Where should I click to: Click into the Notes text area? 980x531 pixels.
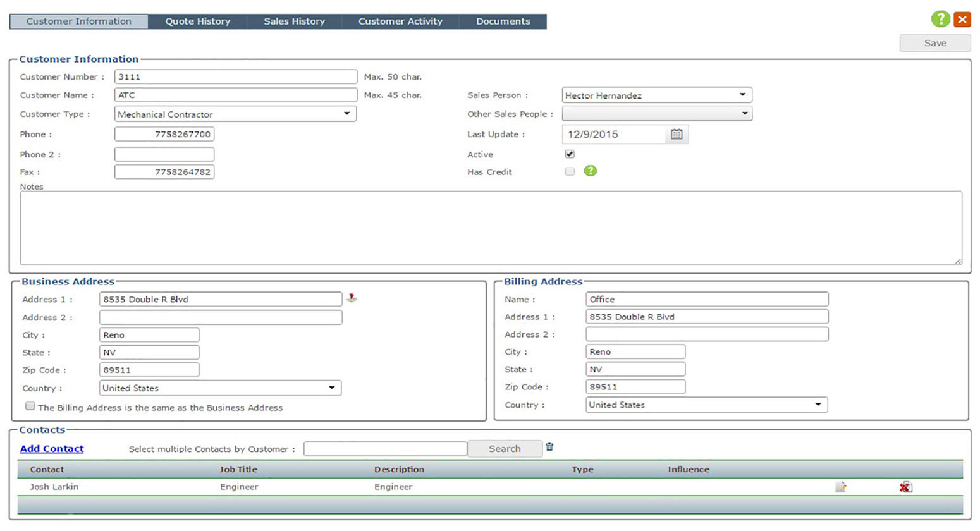(491, 228)
